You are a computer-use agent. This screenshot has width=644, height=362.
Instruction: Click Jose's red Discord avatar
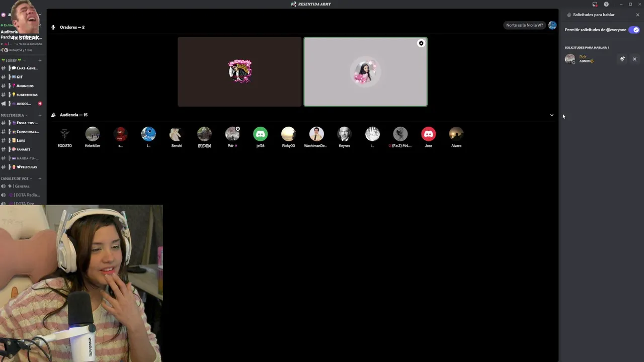tap(428, 134)
